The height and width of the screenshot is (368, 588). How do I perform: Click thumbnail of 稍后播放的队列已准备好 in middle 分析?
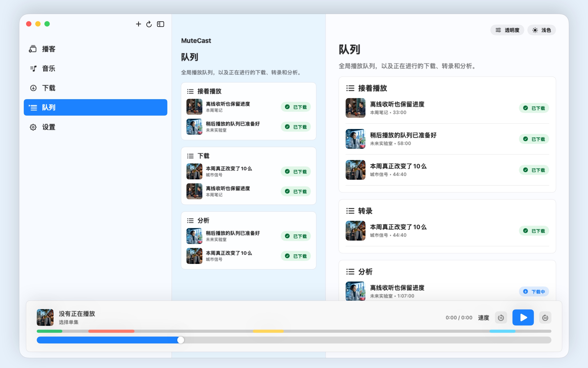(194, 236)
